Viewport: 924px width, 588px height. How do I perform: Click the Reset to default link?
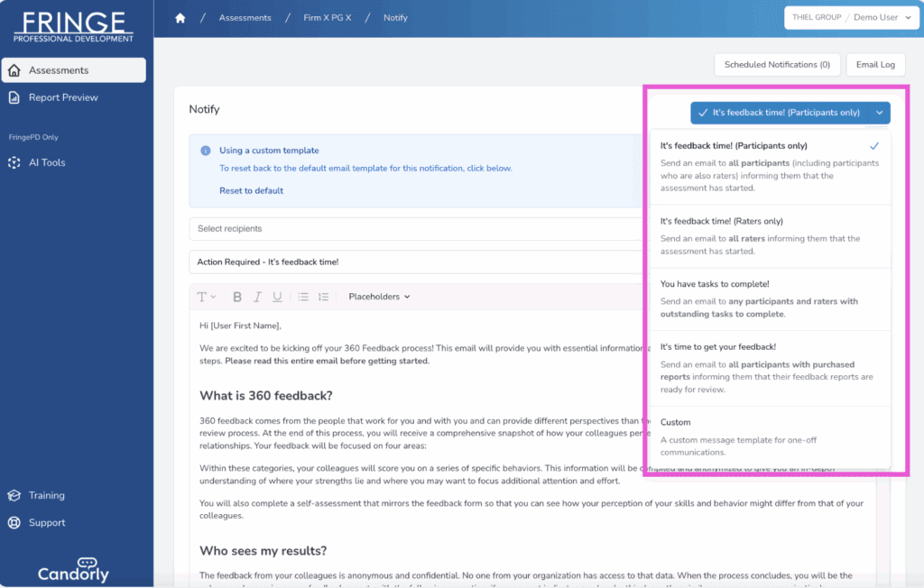[x=251, y=191]
